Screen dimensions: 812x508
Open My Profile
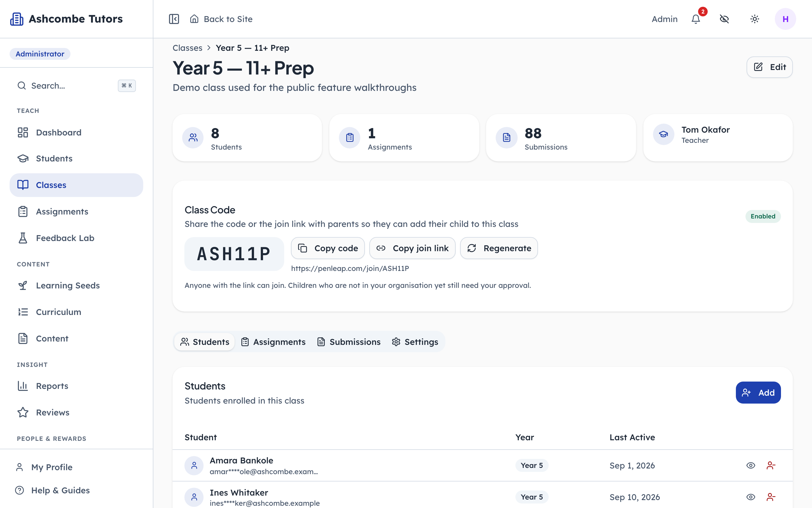coord(76,467)
